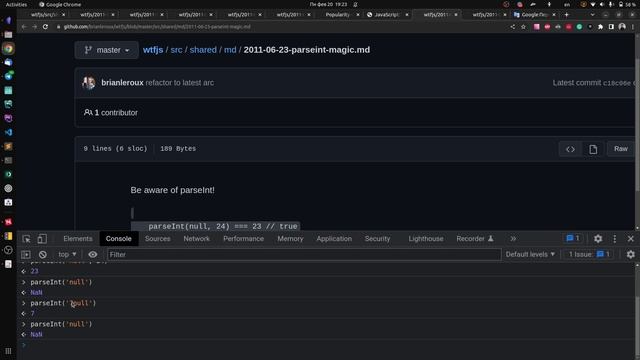Expand the top context dropdown
The width and height of the screenshot is (640, 360).
67,254
